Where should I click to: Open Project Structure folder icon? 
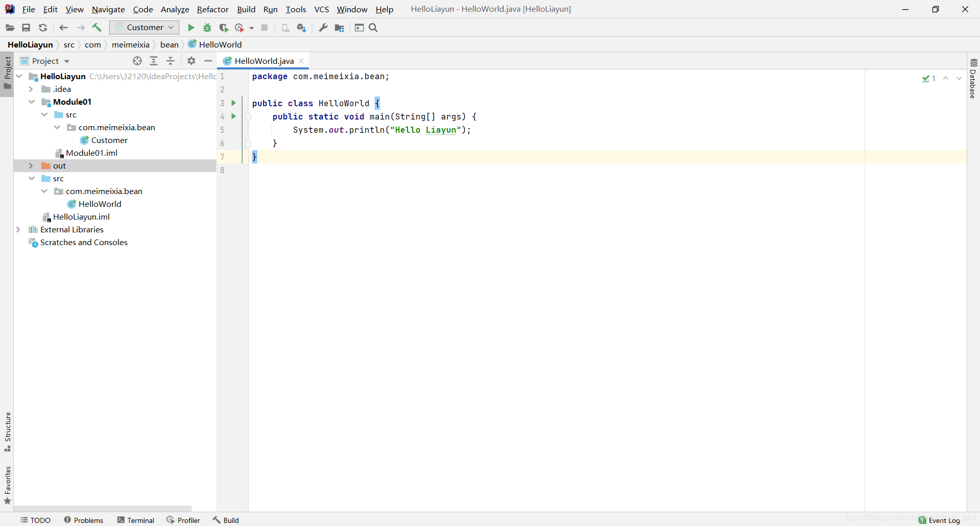[x=339, y=28]
